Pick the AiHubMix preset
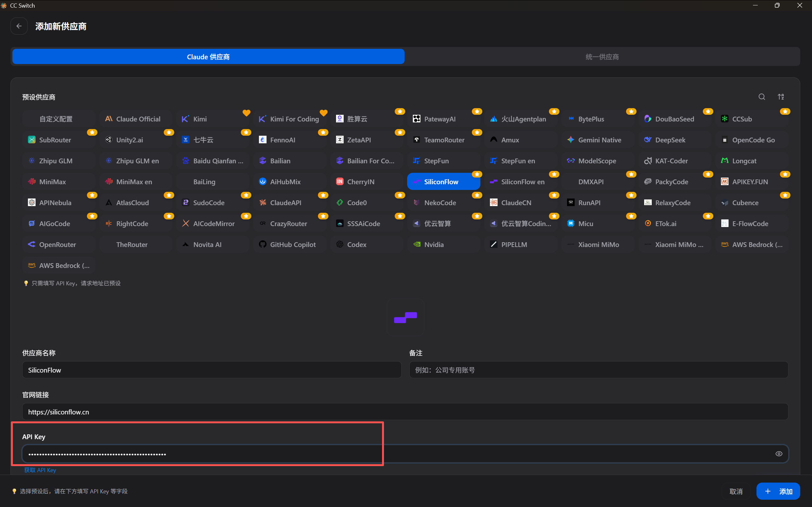812x507 pixels. [x=290, y=181]
